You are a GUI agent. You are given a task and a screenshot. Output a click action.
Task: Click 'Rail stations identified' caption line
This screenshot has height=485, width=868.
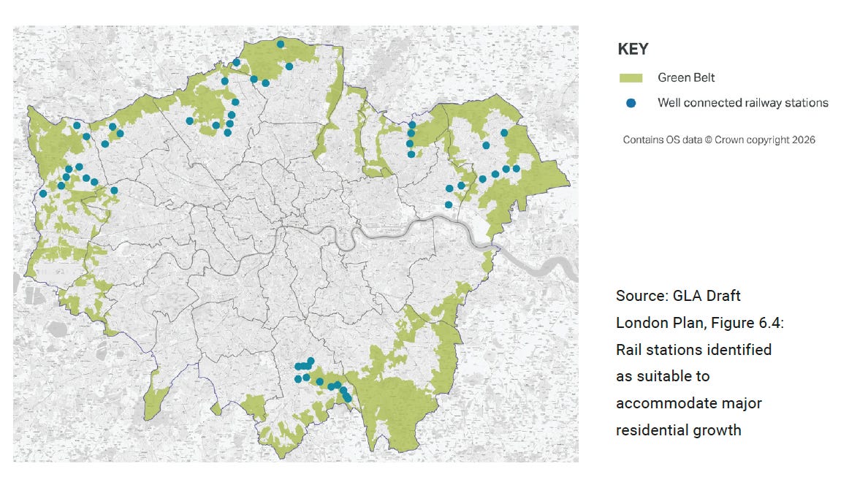693,349
